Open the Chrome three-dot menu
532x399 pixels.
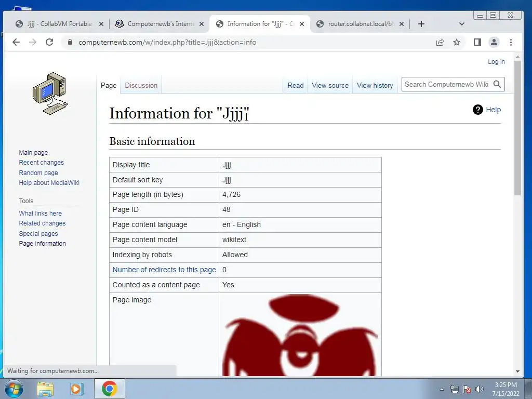coord(511,42)
